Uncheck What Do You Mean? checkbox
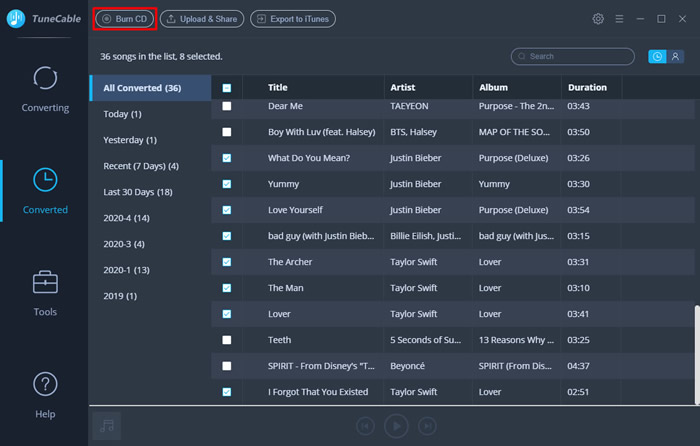 pyautogui.click(x=227, y=158)
